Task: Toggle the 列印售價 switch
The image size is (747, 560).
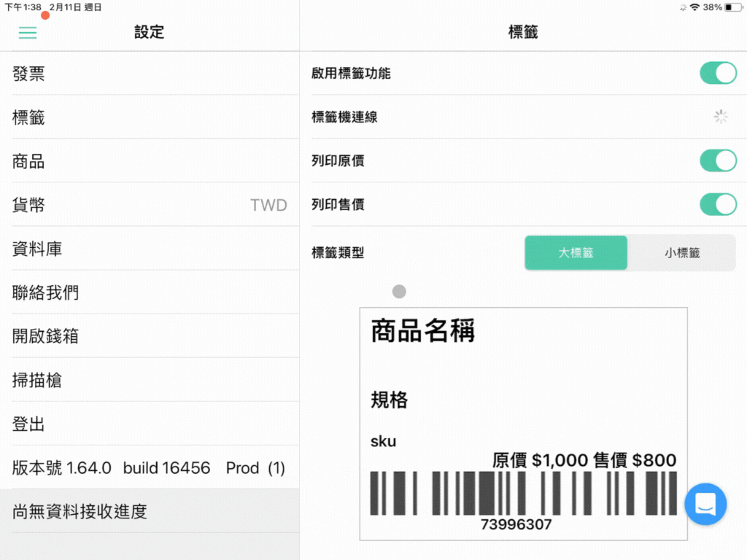Action: click(718, 204)
